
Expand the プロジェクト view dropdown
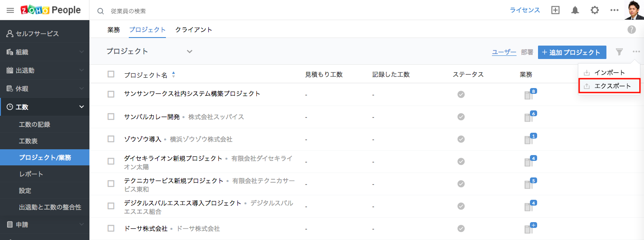[x=190, y=51]
